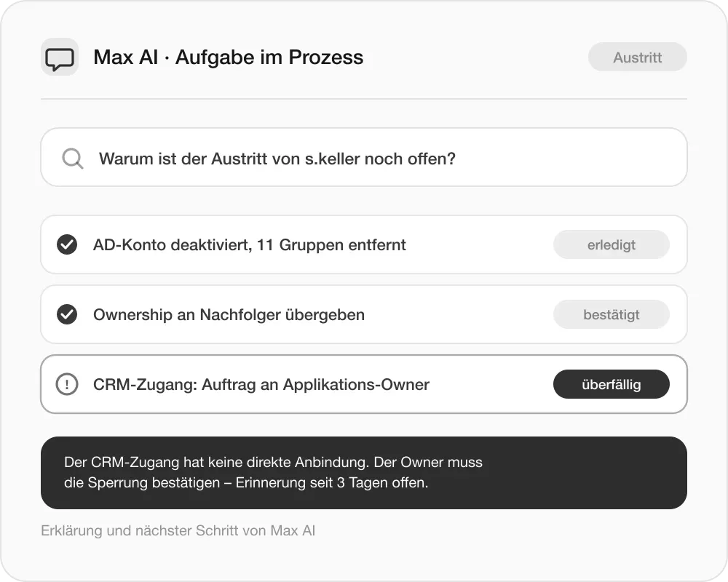Screen dimensions: 728x582
Task: Click the Max AI chat bubble icon
Action: (60, 57)
